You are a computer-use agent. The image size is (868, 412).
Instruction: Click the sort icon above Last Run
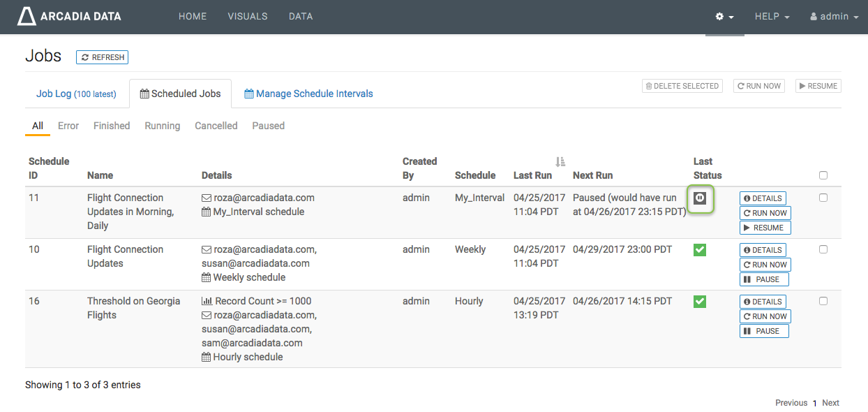click(x=560, y=161)
